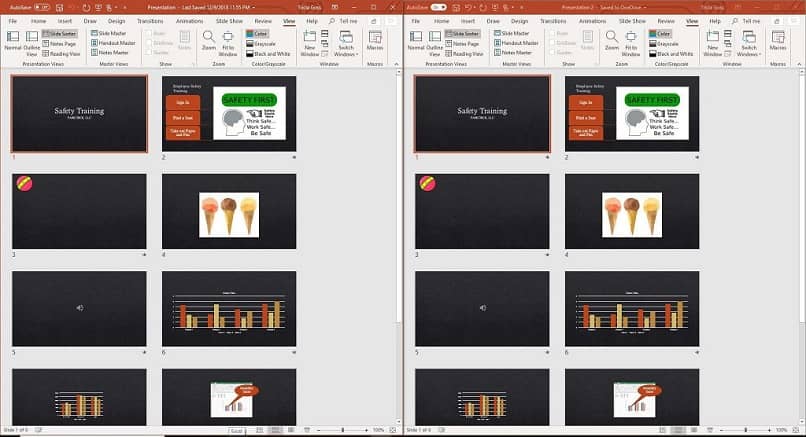Select Grayscale mode in the left window
Image resolution: width=806 pixels, height=437 pixels.
click(261, 44)
